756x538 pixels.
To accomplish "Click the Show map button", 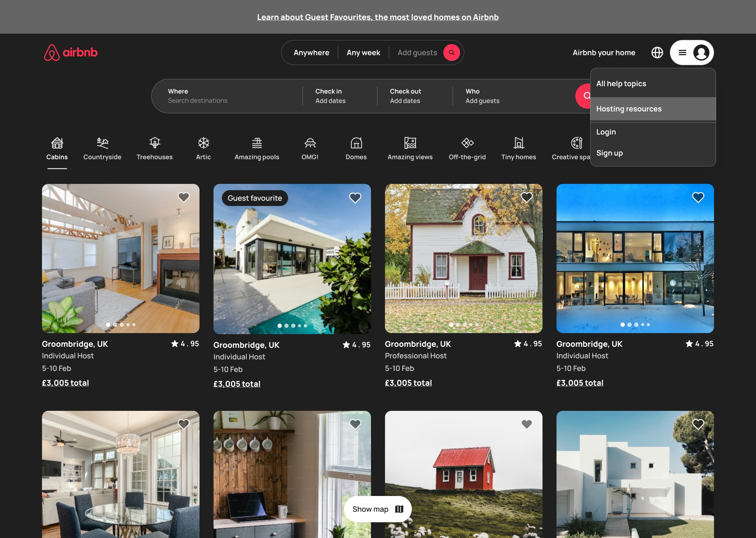I will tap(378, 509).
